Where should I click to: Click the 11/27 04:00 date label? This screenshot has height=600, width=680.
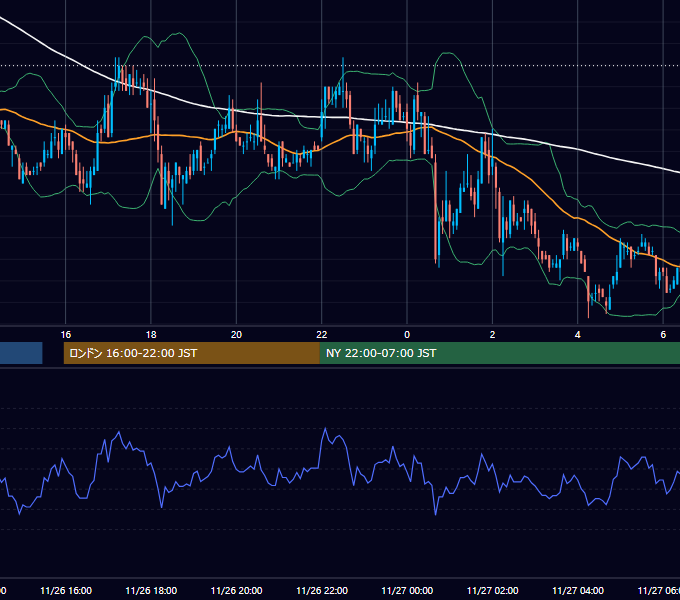click(578, 591)
